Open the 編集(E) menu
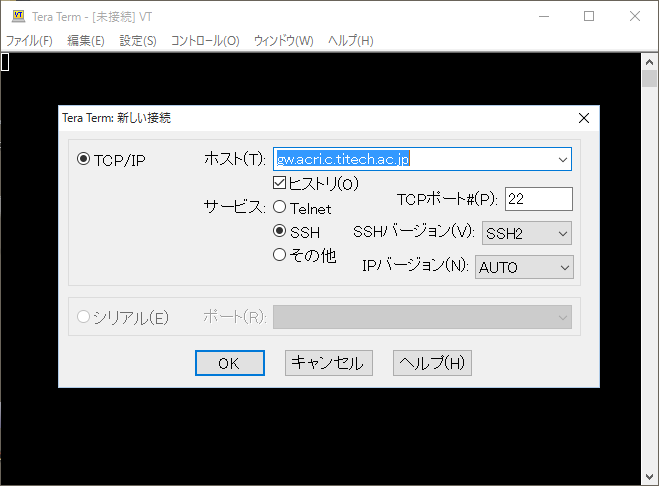The width and height of the screenshot is (659, 486). (x=86, y=41)
